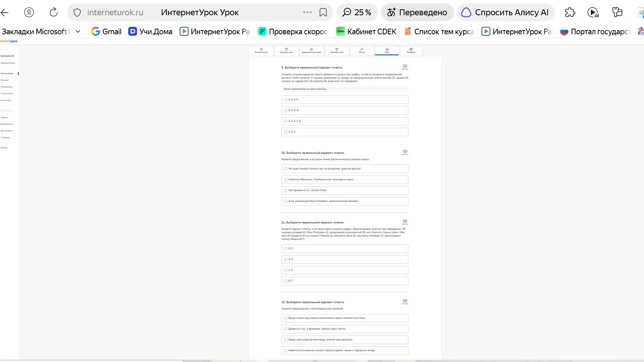The height and width of the screenshot is (362, 644).
Task: Select the 'База' lesson step
Action: click(x=387, y=51)
